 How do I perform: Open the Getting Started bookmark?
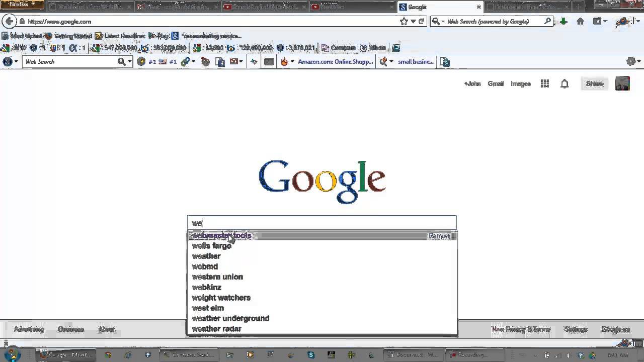click(69, 36)
